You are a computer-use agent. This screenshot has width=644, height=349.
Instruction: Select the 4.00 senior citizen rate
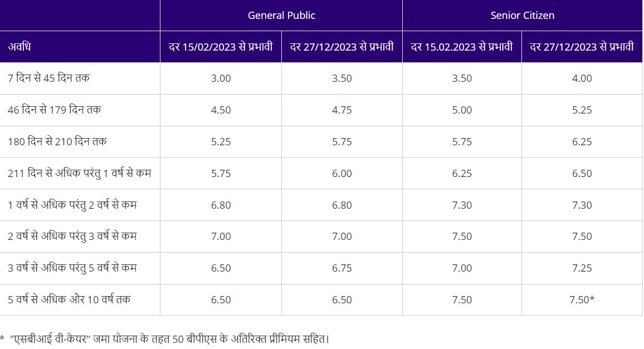coord(582,78)
